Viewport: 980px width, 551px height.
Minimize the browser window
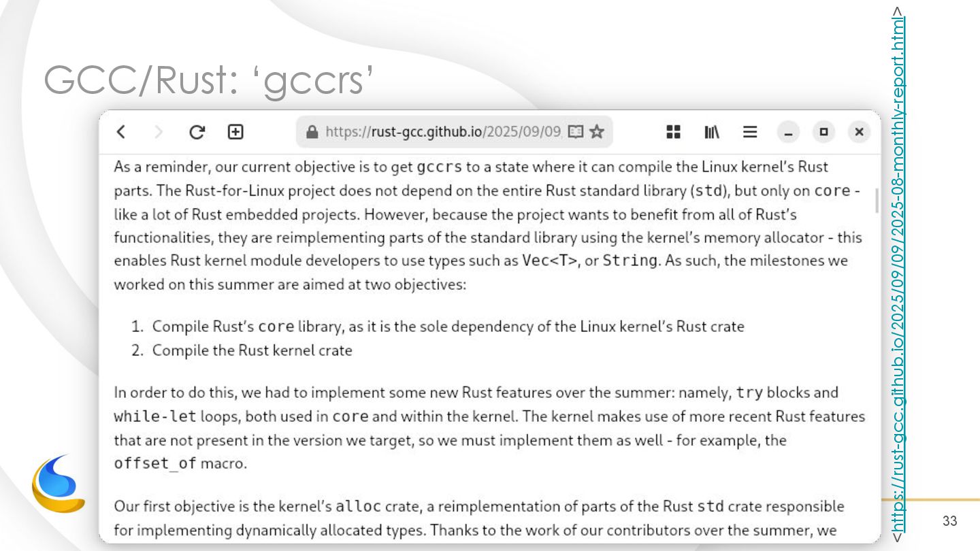click(788, 132)
